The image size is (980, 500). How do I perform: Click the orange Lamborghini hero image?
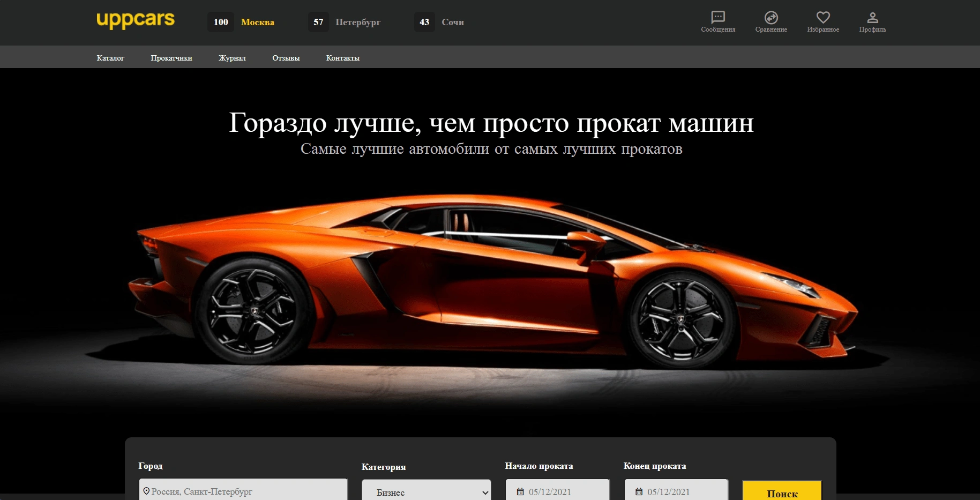tap(493, 281)
